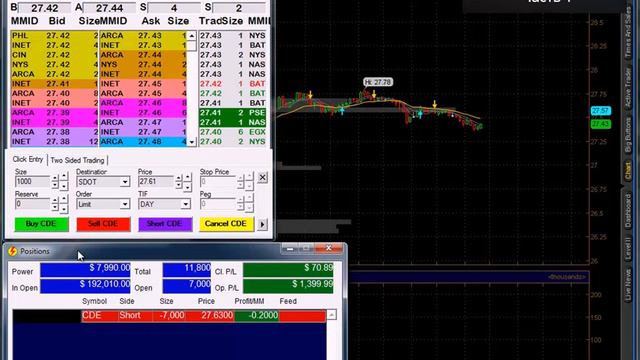The width and height of the screenshot is (640, 360).
Task: Click the Size input field with 1000
Action: (x=32, y=182)
